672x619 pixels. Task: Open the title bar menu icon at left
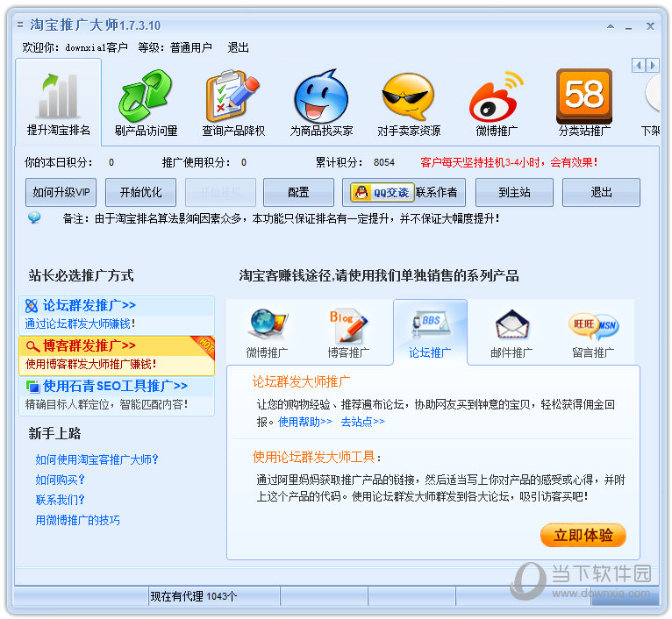click(x=20, y=25)
